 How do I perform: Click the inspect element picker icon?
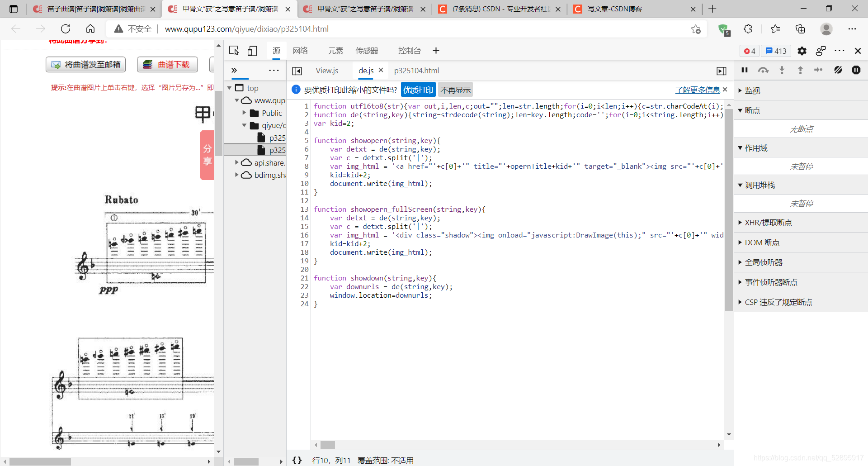coord(234,51)
